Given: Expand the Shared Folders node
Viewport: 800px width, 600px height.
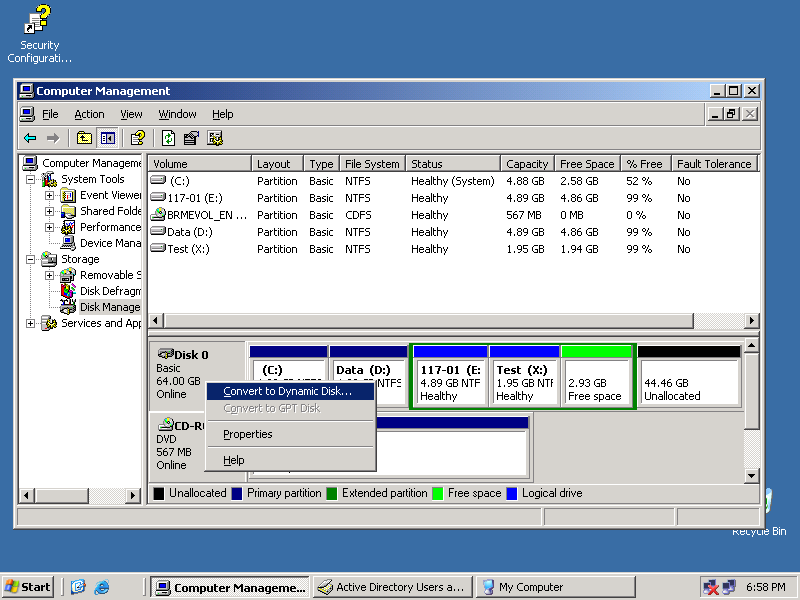Looking at the screenshot, I should pos(49,211).
